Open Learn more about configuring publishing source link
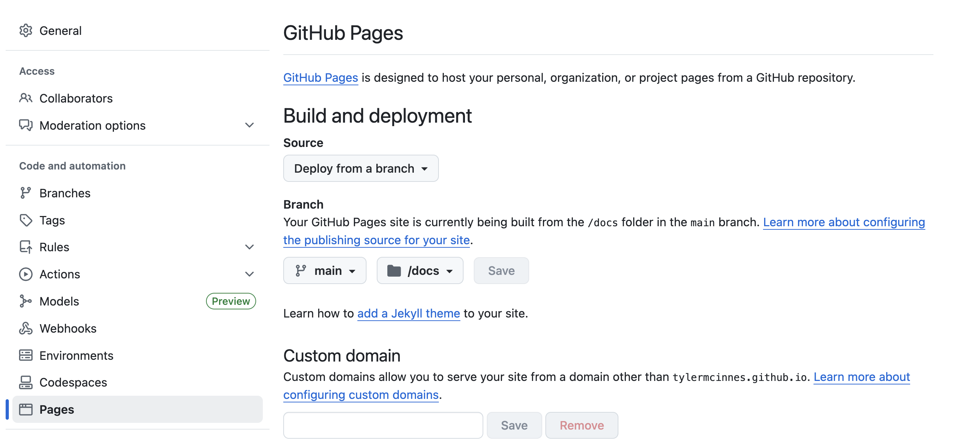 click(x=844, y=222)
